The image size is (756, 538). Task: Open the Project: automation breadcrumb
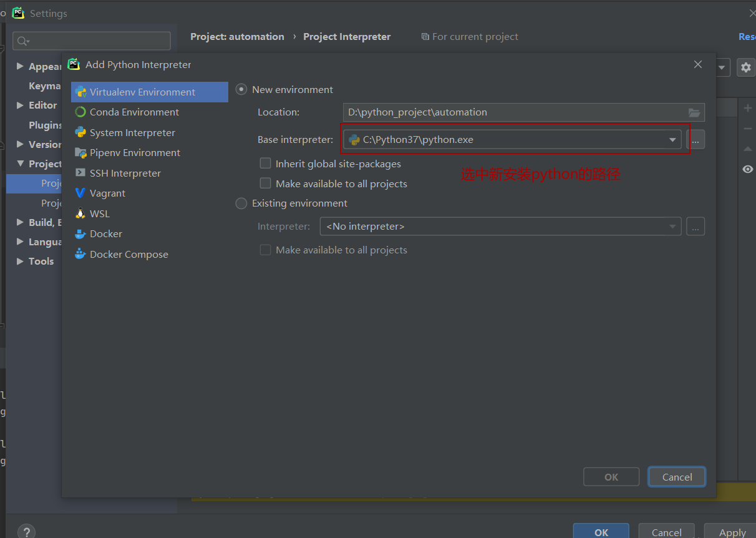237,36
